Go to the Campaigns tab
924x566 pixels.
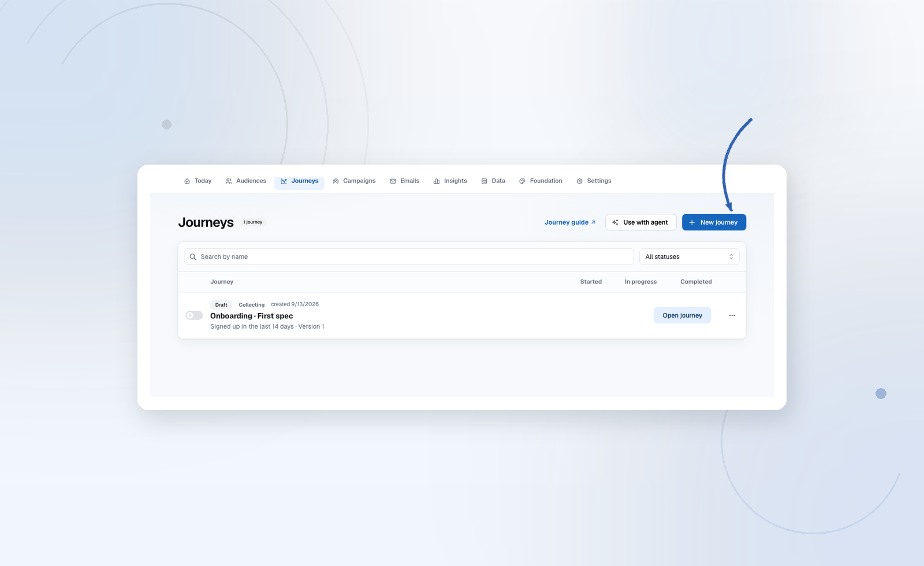354,181
